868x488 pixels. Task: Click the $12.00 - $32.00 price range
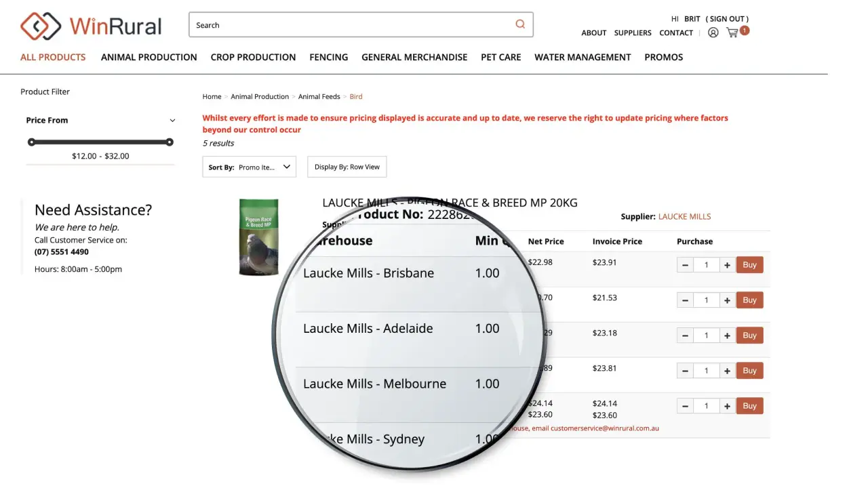point(100,156)
